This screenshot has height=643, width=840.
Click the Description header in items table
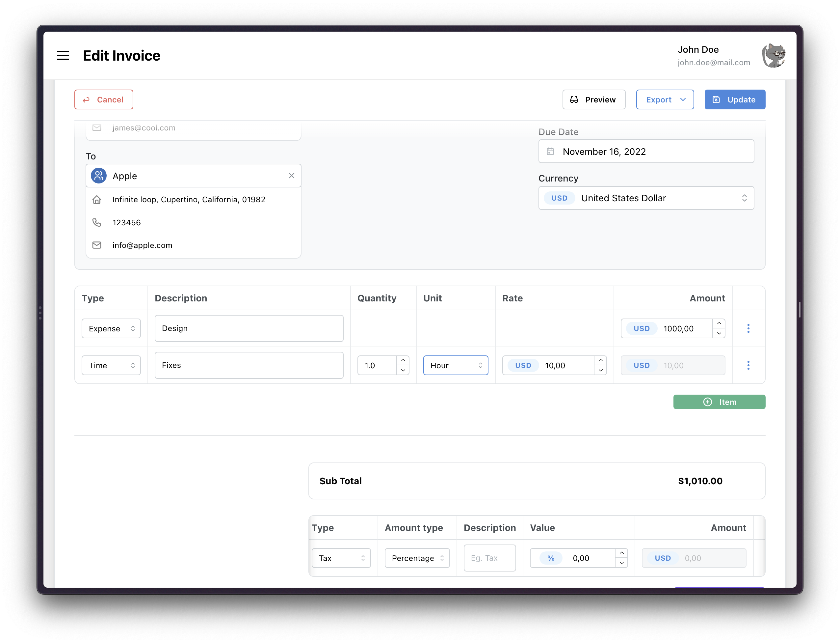[181, 298]
